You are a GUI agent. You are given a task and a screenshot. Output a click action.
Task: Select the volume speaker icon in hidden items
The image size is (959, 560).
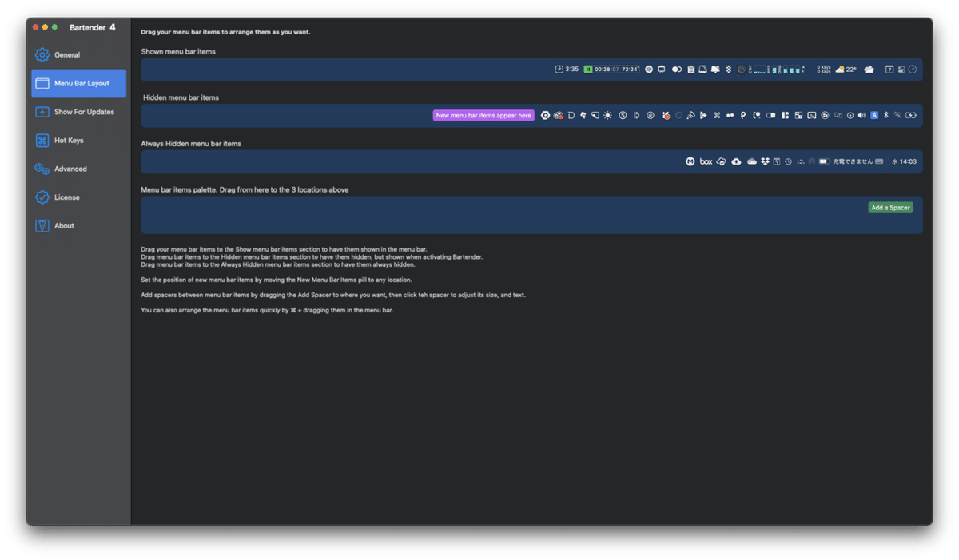point(862,116)
